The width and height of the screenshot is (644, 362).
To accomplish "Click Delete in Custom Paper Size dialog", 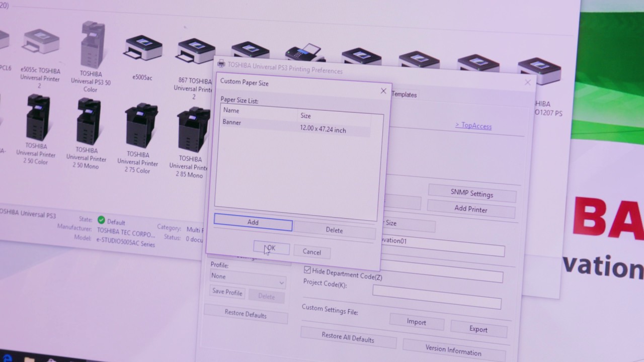I will coord(334,230).
